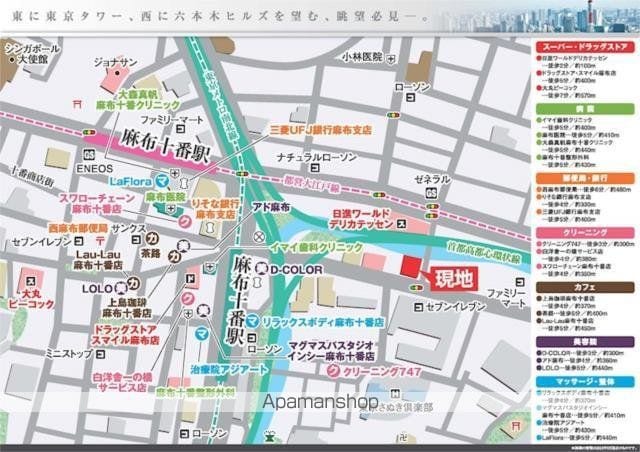Click the GS icon above ENEOS
The width and height of the screenshot is (640, 452).
[89, 155]
